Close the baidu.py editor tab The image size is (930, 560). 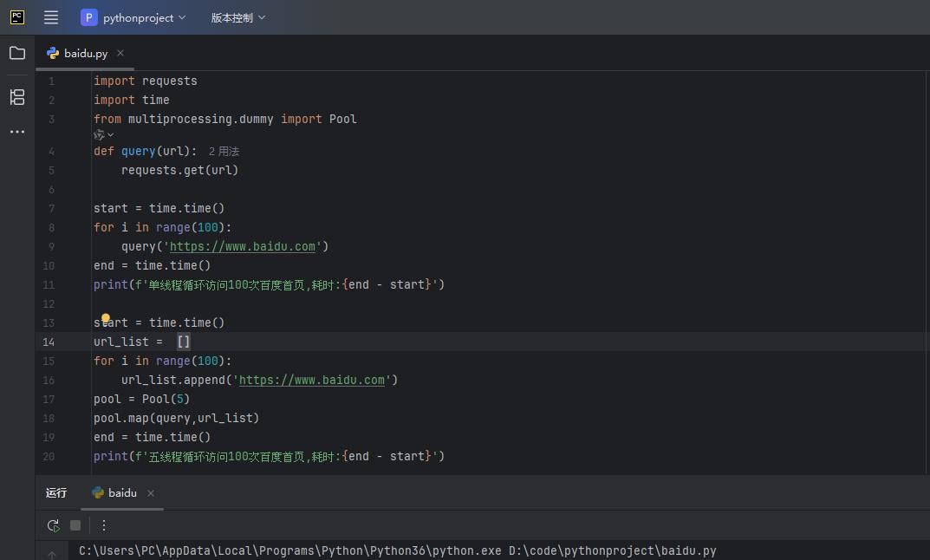(120, 53)
